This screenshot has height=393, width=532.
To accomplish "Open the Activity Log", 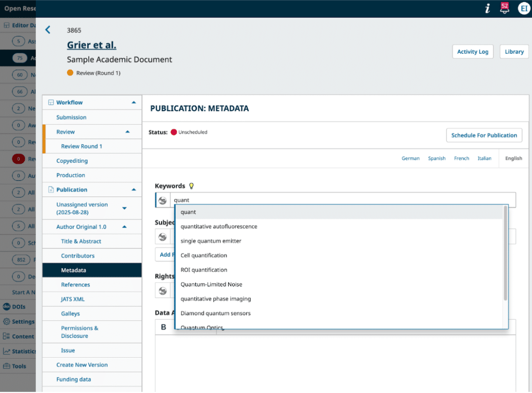I will [x=472, y=51].
